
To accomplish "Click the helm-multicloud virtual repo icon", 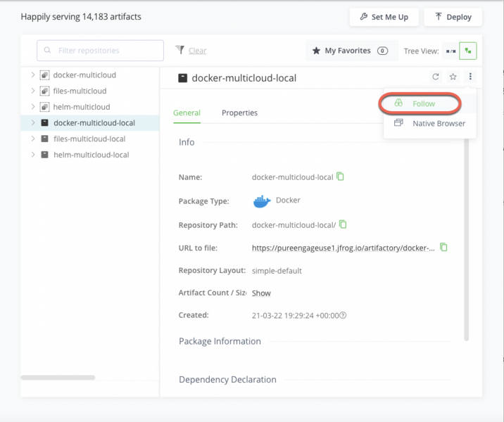I will pos(44,107).
